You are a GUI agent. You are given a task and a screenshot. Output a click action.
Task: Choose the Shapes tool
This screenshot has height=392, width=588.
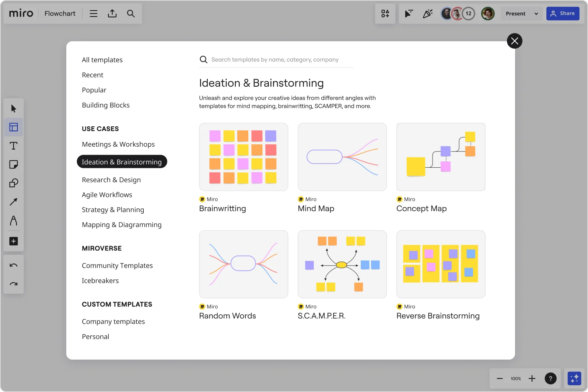click(14, 183)
